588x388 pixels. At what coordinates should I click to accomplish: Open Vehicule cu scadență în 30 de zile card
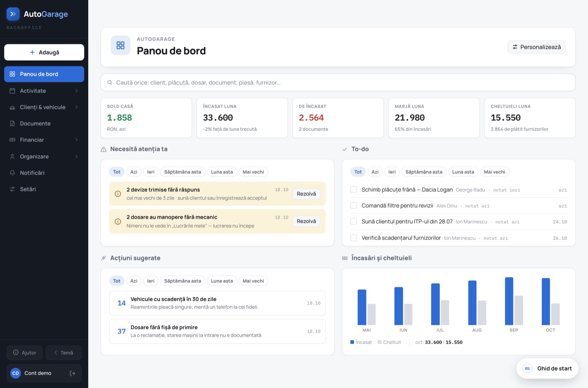[218, 303]
